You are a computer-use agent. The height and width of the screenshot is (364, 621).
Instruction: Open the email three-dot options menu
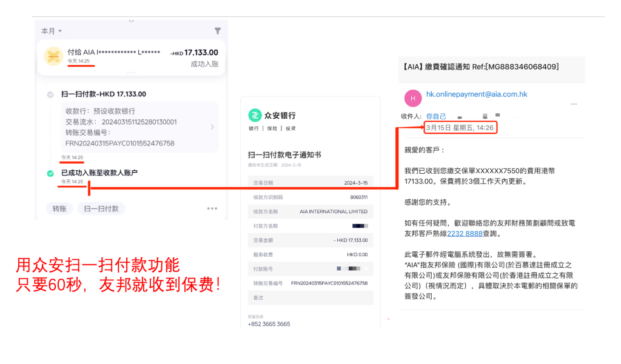tap(574, 104)
